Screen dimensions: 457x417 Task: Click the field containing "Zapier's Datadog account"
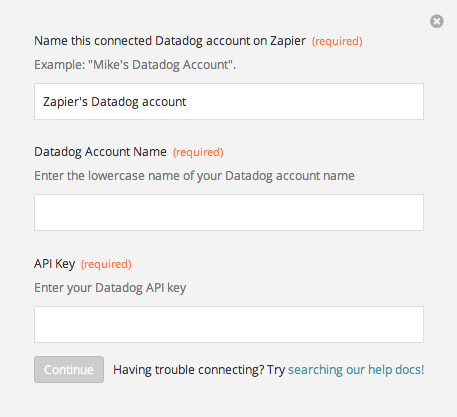(229, 101)
